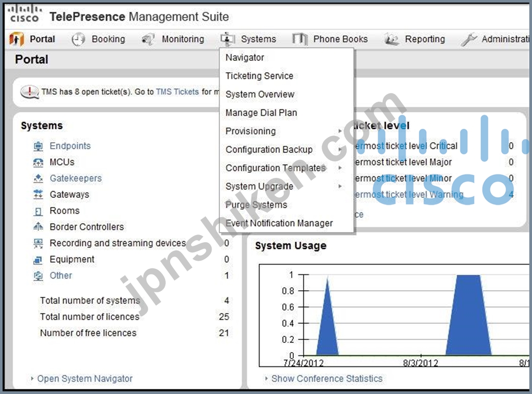
Task: Open Event Notification Manager menu entry
Action: point(286,223)
